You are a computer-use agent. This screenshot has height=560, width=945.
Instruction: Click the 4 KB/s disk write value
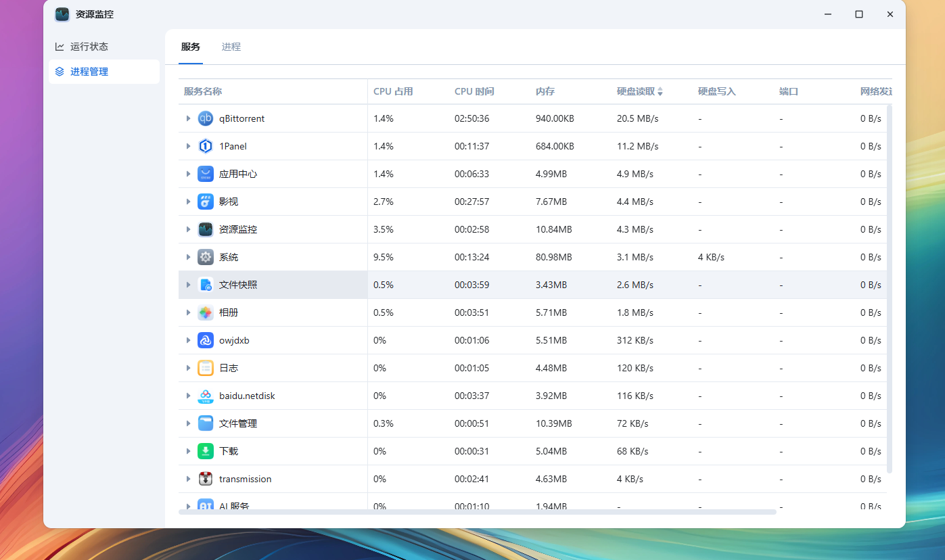point(712,257)
